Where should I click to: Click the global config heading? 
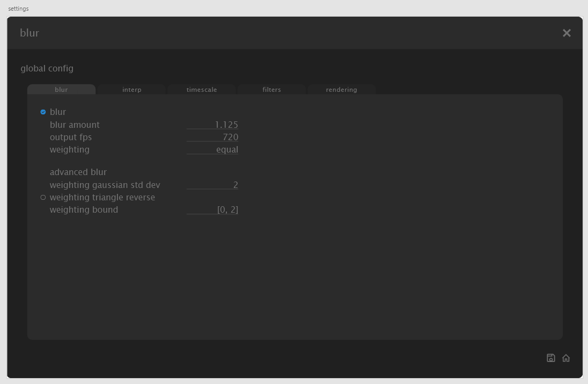47,68
